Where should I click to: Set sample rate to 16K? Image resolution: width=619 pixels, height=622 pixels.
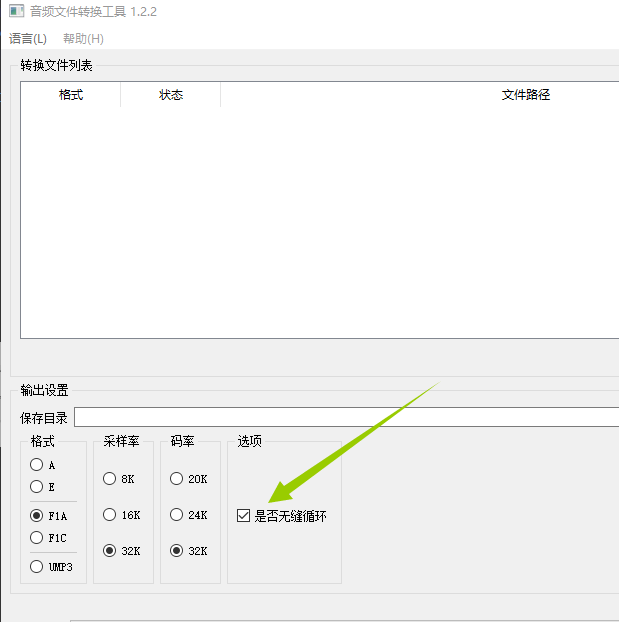pyautogui.click(x=110, y=514)
